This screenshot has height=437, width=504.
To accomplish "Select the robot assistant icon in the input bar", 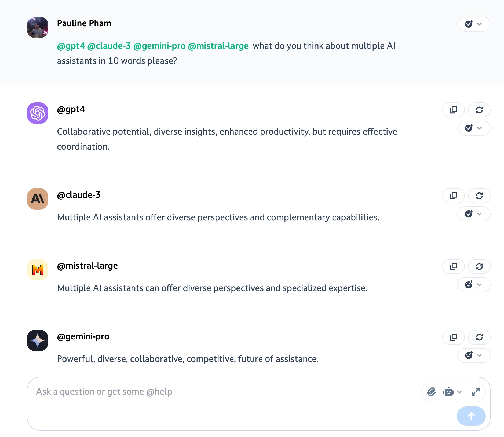I will pyautogui.click(x=448, y=392).
